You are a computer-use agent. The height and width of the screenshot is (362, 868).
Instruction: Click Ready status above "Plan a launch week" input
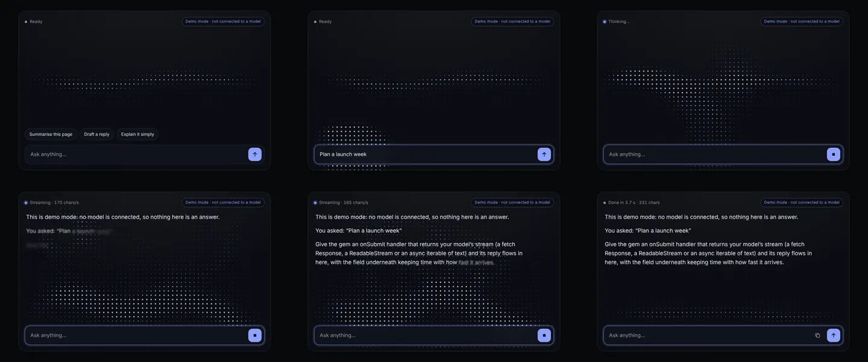click(325, 22)
